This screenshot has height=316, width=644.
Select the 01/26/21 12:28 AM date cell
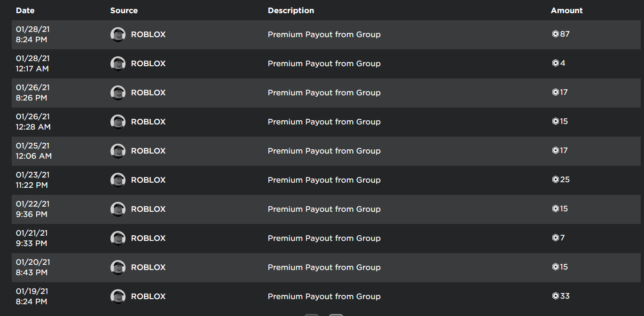(33, 122)
